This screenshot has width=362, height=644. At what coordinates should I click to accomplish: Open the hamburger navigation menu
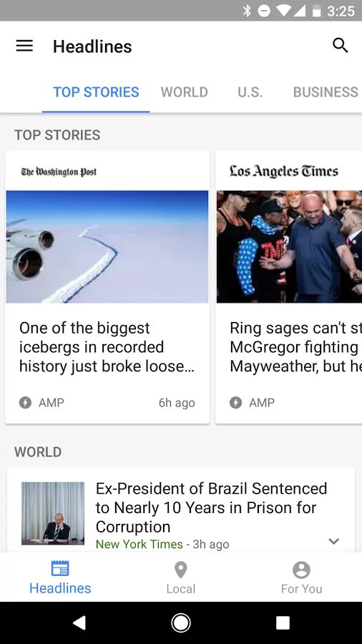pos(24,46)
